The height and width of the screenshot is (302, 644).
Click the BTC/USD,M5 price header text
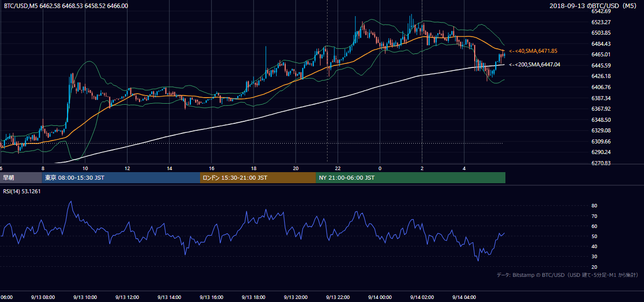tap(66, 6)
